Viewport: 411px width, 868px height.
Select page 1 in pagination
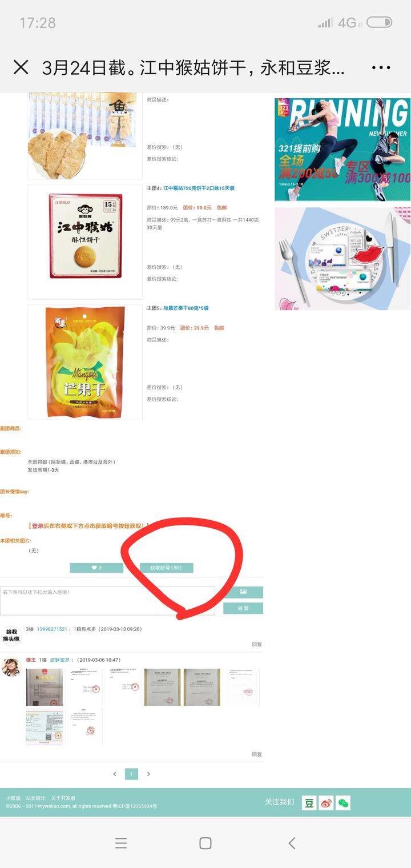click(131, 774)
